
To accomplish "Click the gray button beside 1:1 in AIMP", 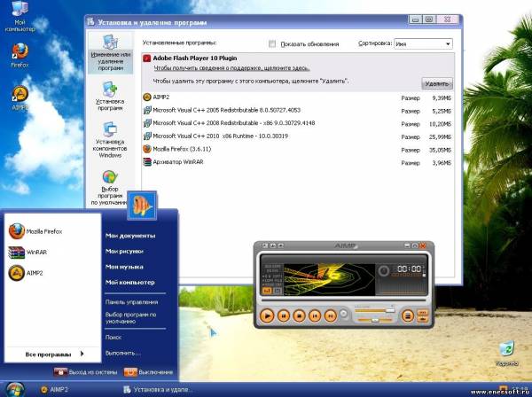I will (x=278, y=291).
